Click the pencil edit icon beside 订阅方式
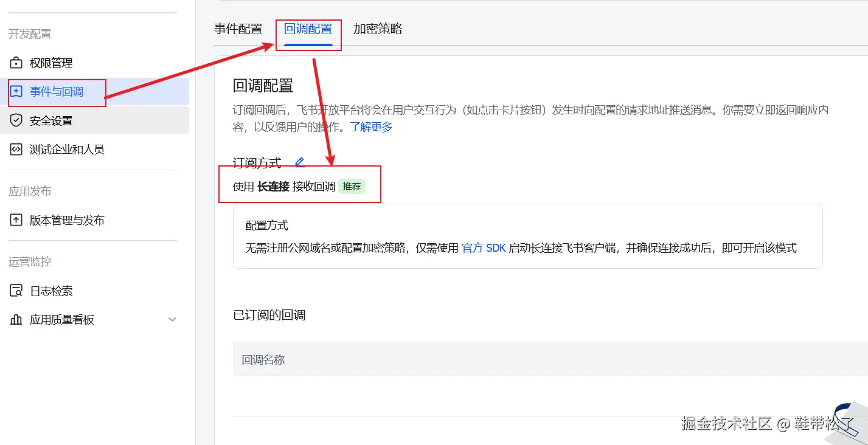The width and height of the screenshot is (868, 445). pyautogui.click(x=299, y=162)
